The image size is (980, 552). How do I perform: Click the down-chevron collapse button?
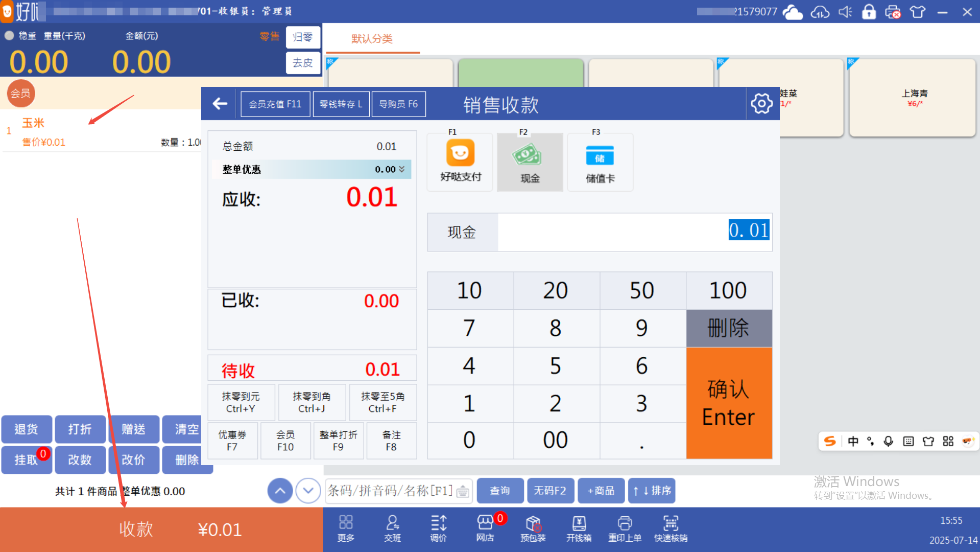coord(308,491)
